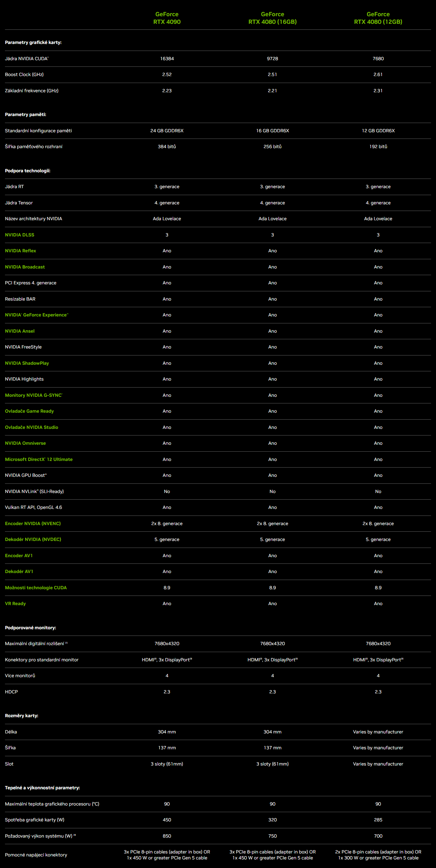436x868 pixels.
Task: Click the Parametry grafické karty section heading
Action: (x=33, y=42)
